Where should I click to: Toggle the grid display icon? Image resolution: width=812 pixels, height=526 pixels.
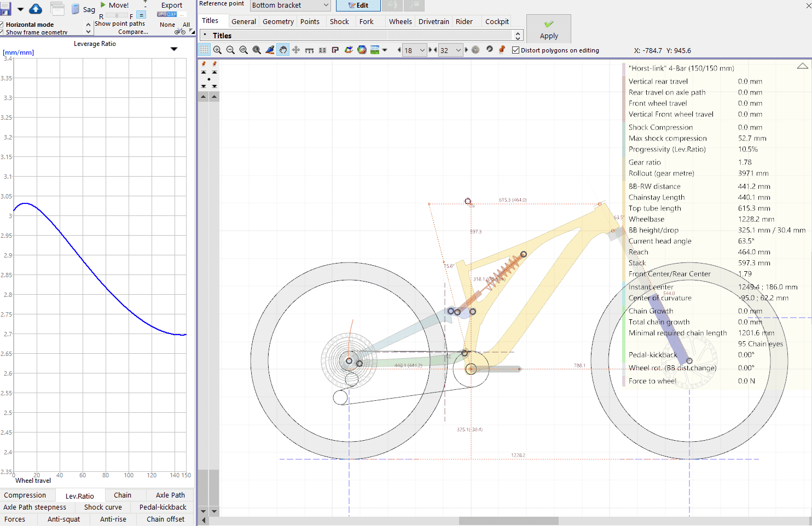(x=204, y=50)
